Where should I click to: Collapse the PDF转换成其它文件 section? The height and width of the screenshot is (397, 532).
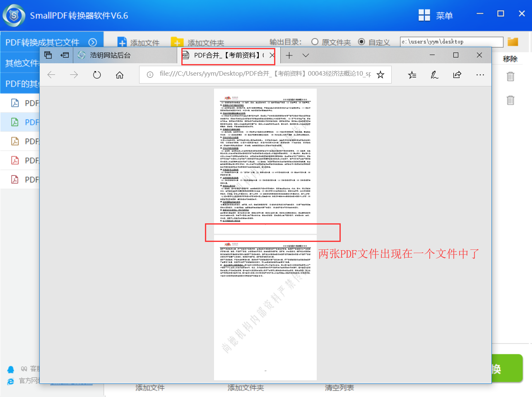click(x=93, y=42)
